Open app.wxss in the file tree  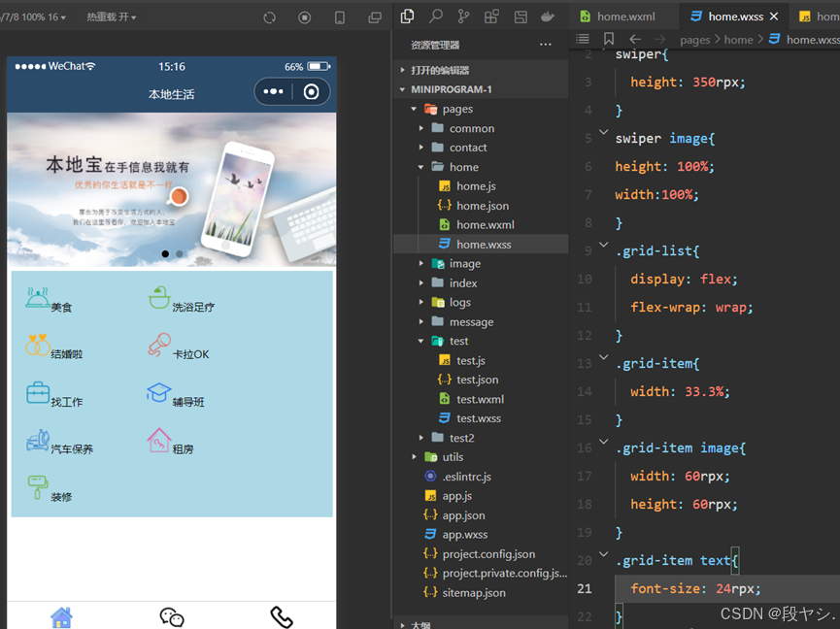465,534
